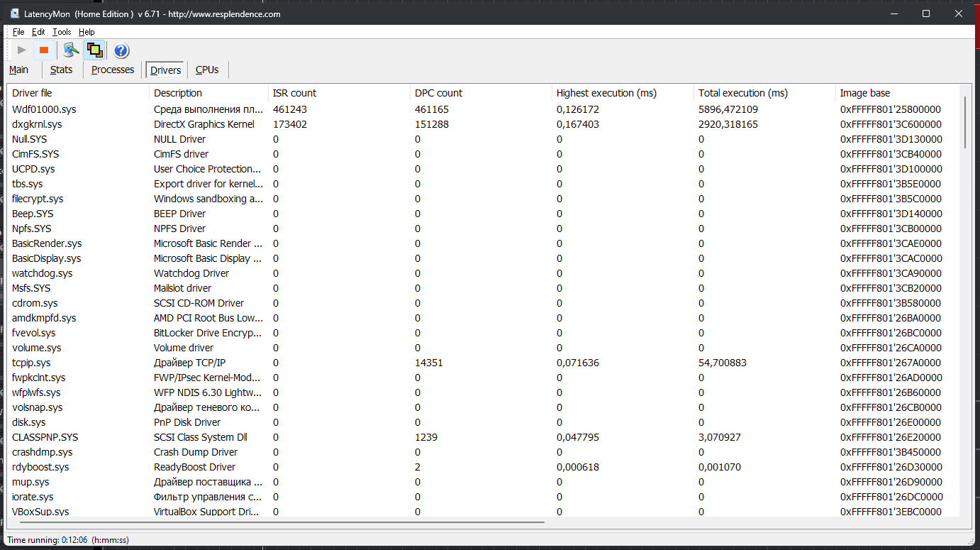The height and width of the screenshot is (550, 980).
Task: Select the Wdf01000.sys driver row
Action: point(483,109)
